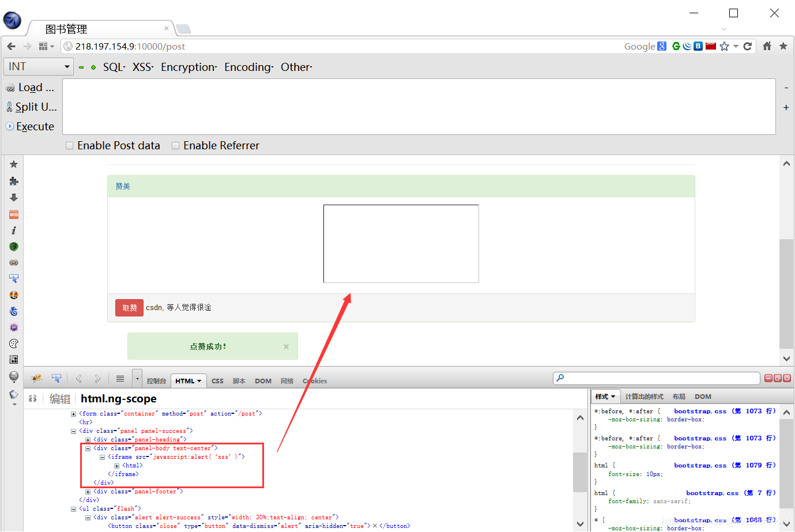Click the browser forward arrow

pyautogui.click(x=27, y=46)
